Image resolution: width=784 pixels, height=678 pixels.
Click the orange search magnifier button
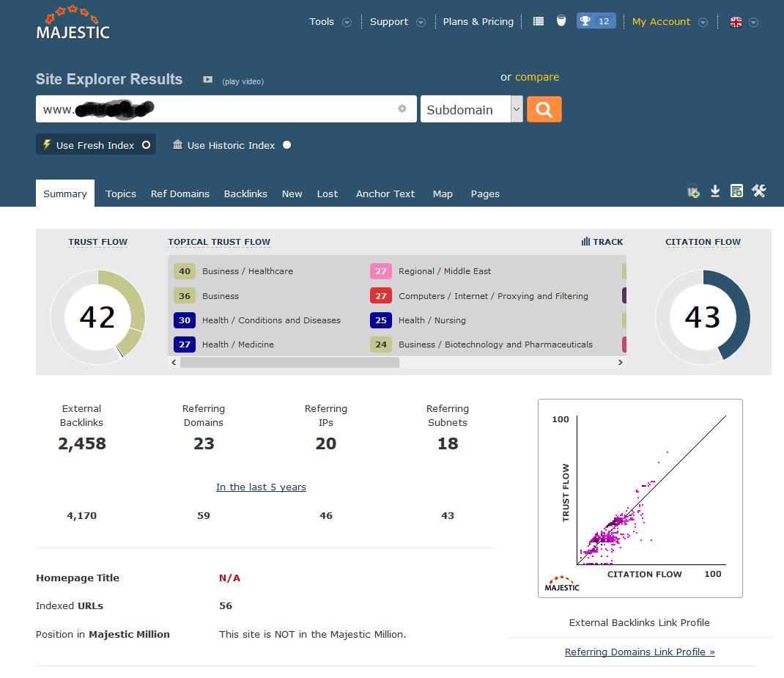[544, 109]
